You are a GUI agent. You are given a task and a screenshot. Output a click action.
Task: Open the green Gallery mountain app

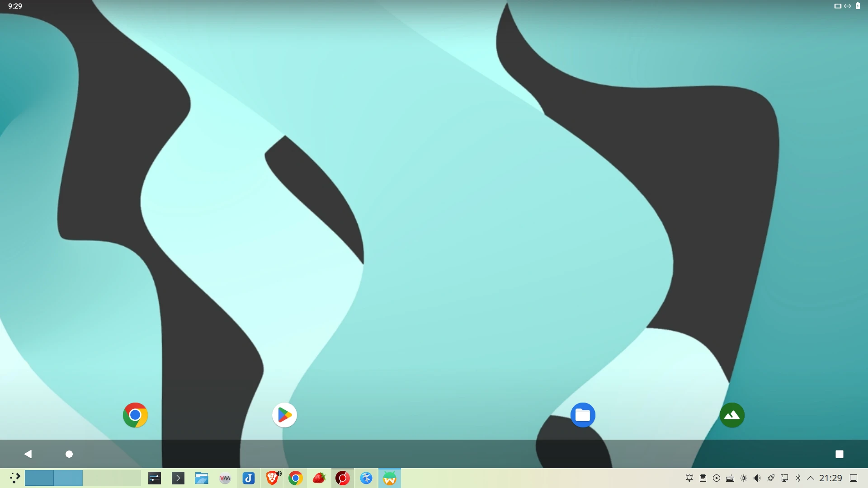tap(732, 415)
